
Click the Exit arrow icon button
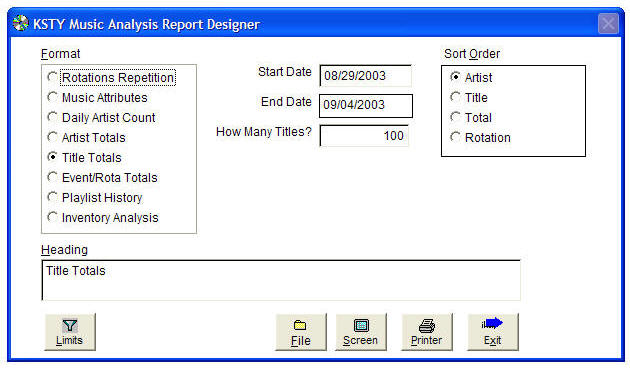493,332
